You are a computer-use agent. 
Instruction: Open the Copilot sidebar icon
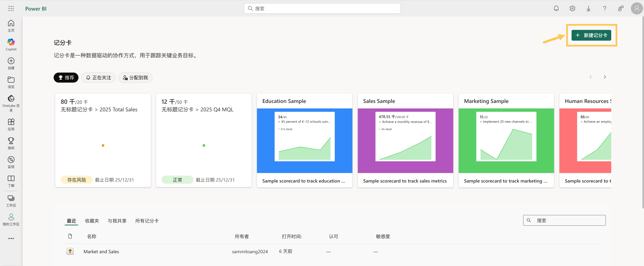(x=11, y=42)
